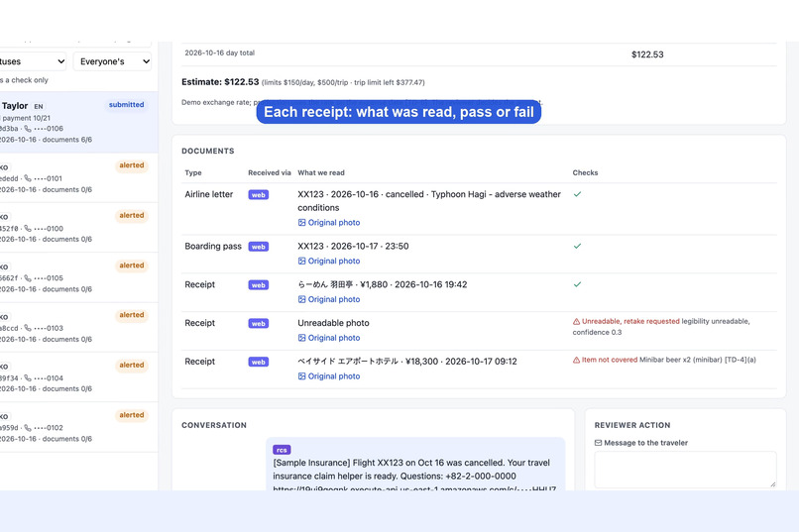Open Original photo link for Airline letter
This screenshot has width=799, height=532.
(329, 223)
